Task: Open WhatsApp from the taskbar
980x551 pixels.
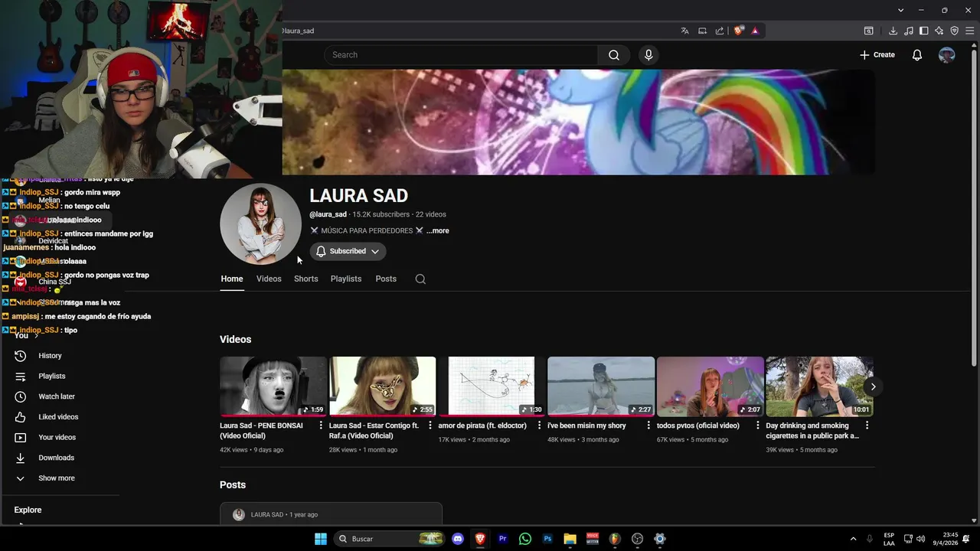Action: point(525,539)
